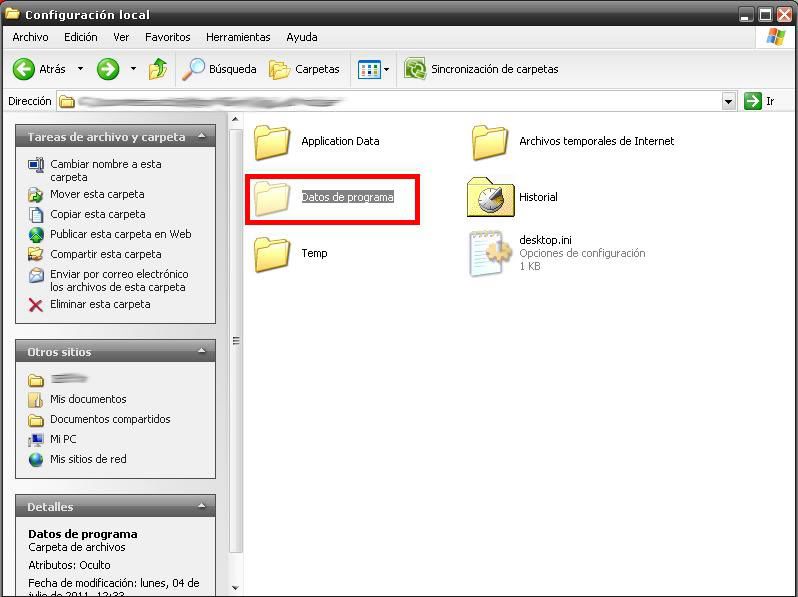Viewport: 798px width, 597px height.
Task: Click the Temp folder name label
Action: (x=314, y=253)
